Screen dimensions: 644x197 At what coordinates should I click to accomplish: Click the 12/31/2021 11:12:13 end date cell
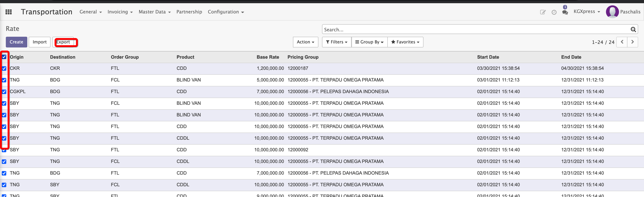click(582, 80)
